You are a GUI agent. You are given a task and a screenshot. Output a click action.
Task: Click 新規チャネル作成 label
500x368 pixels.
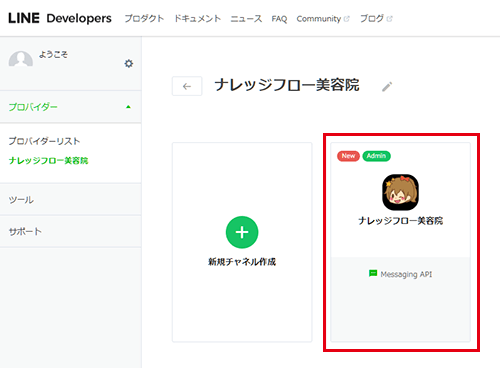click(242, 262)
